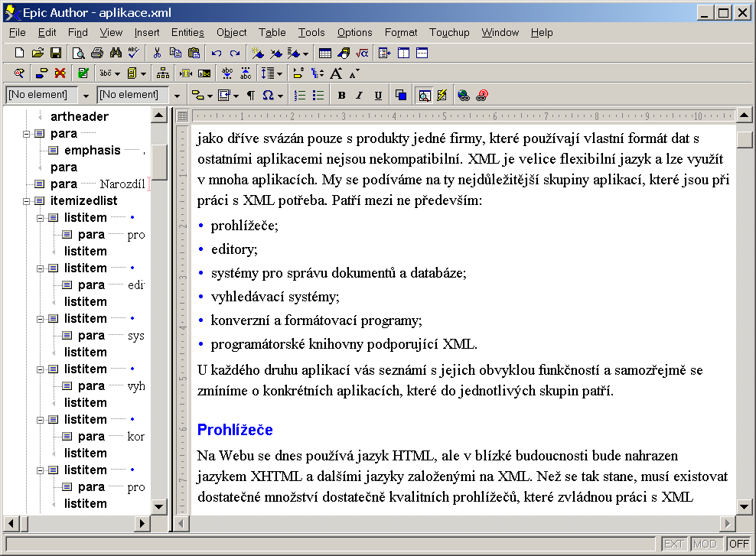Click the tree panel right scroll arrow
The image size is (756, 556).
tap(142, 523)
